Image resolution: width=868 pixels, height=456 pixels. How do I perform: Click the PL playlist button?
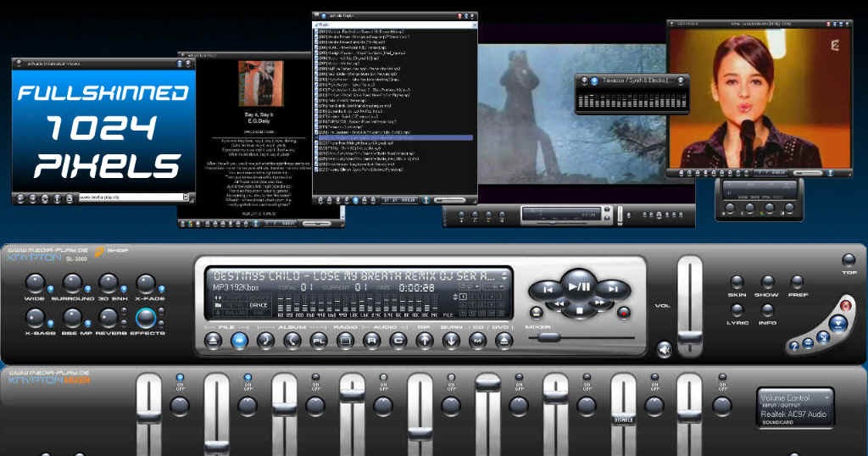319,342
